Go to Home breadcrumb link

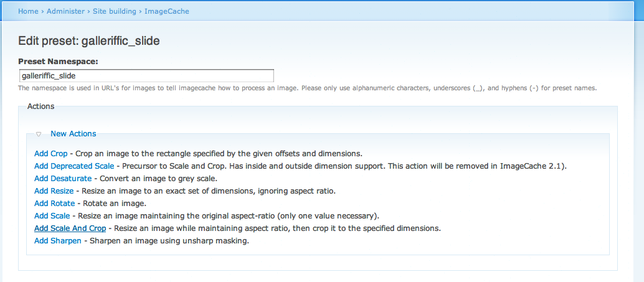(28, 11)
